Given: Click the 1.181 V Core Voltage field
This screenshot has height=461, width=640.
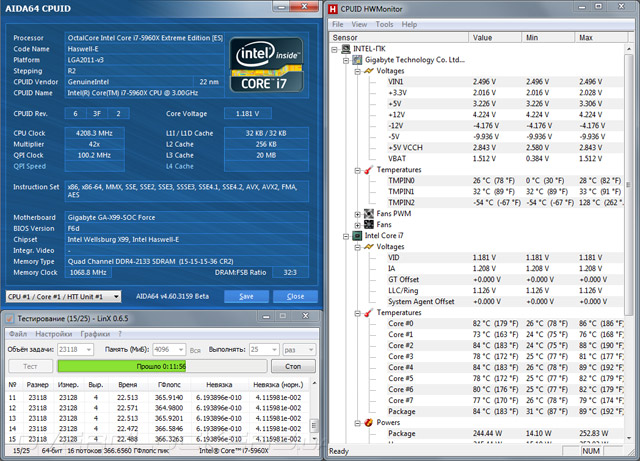Looking at the screenshot, I should click(x=247, y=114).
